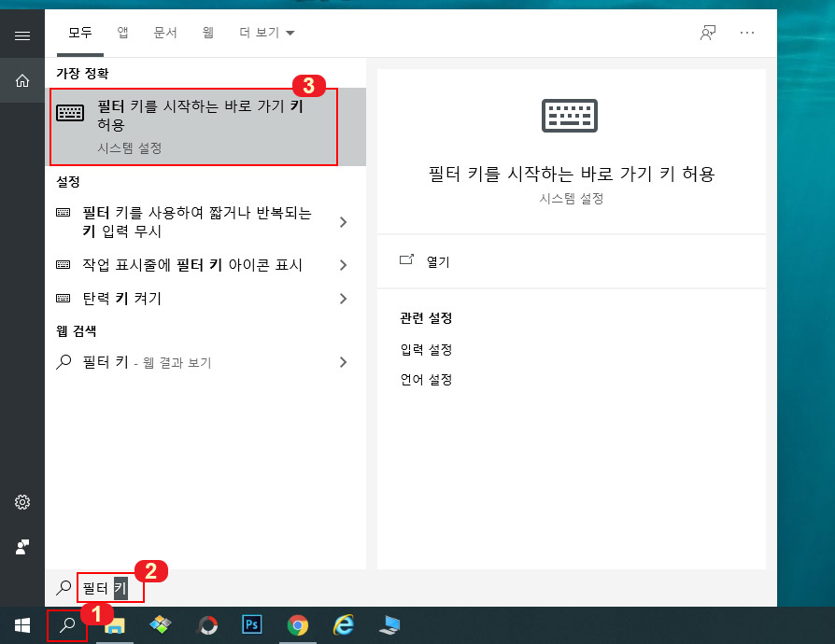The image size is (835, 644).
Task: Open the hamburger menu at top left
Action: pyautogui.click(x=21, y=35)
